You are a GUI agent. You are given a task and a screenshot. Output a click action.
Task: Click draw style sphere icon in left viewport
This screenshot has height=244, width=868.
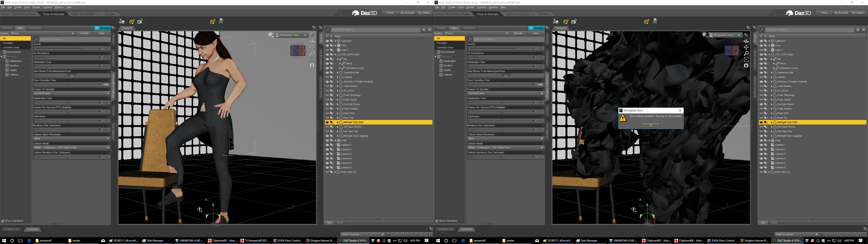[271, 35]
